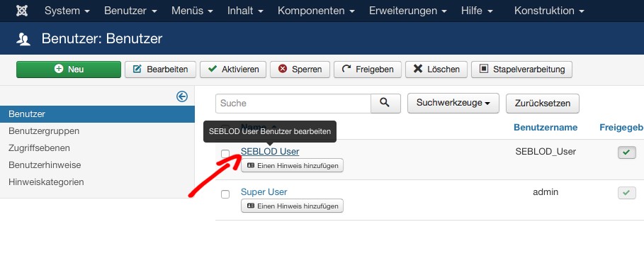Open the Menüs dropdown menu
This screenshot has width=644, height=278.
click(x=192, y=11)
